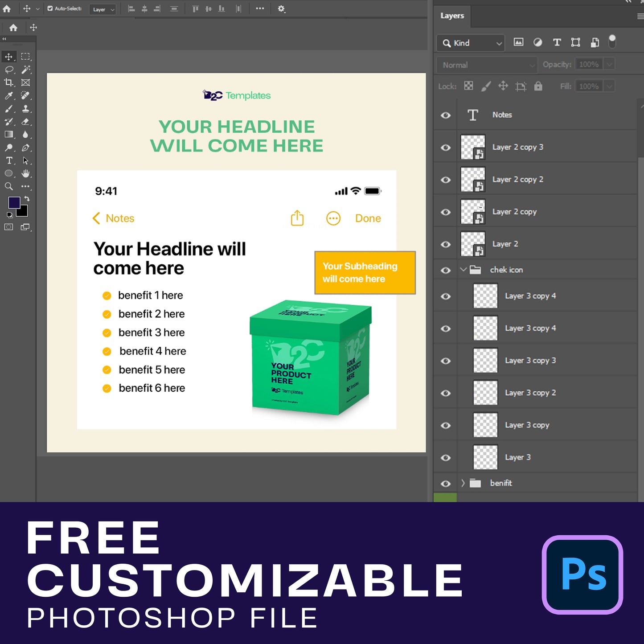Uncheck the Auto-Select checkbox

[x=50, y=8]
